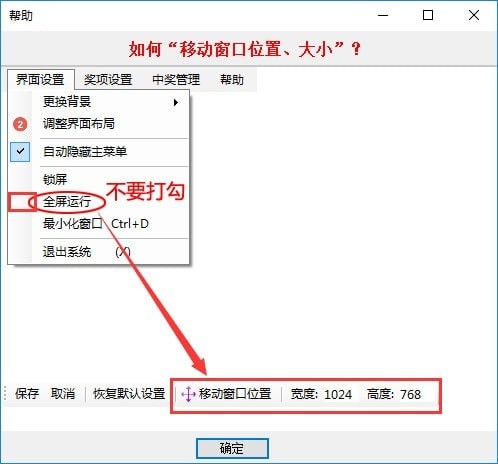Image resolution: width=498 pixels, height=464 pixels.
Task: Expand the 更换背景 submenu
Action: pos(99,102)
